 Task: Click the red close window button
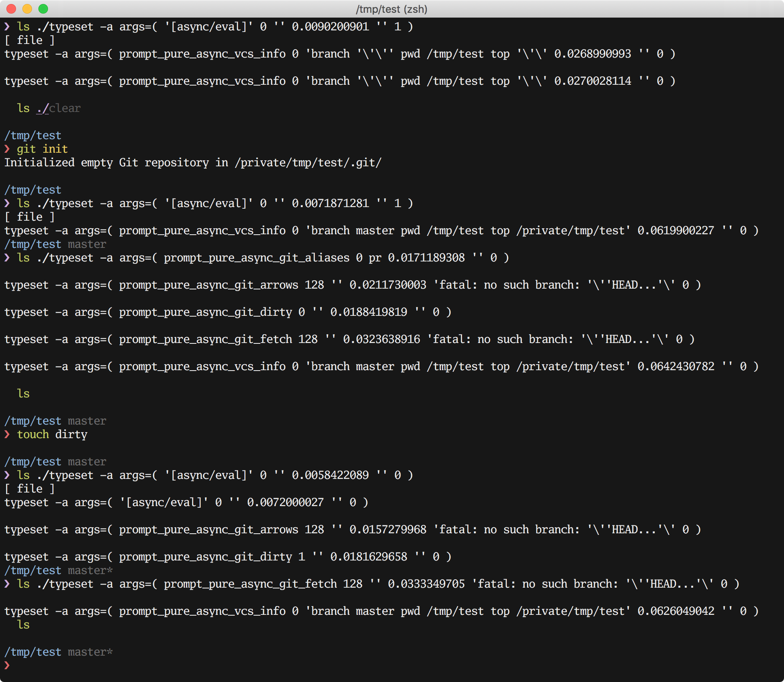11,8
